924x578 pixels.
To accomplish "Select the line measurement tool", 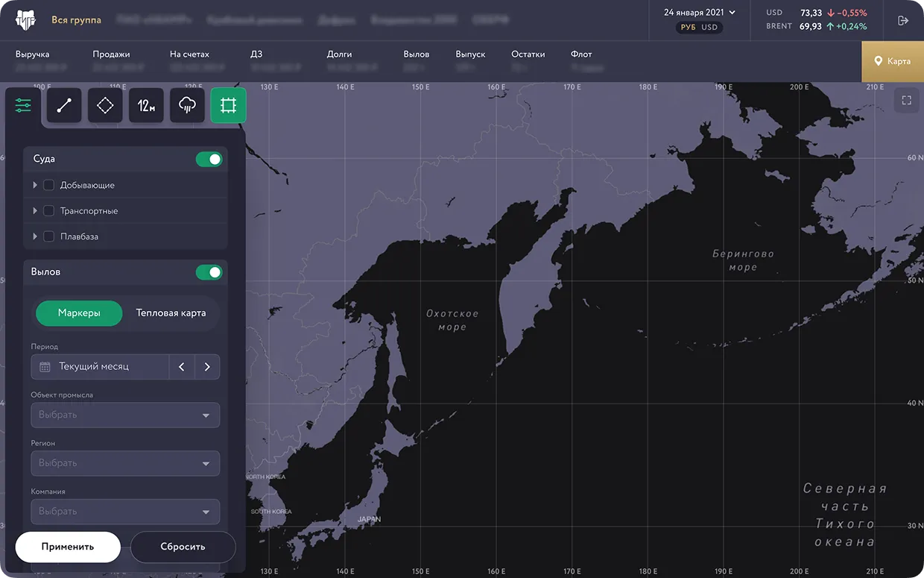I will tap(64, 106).
